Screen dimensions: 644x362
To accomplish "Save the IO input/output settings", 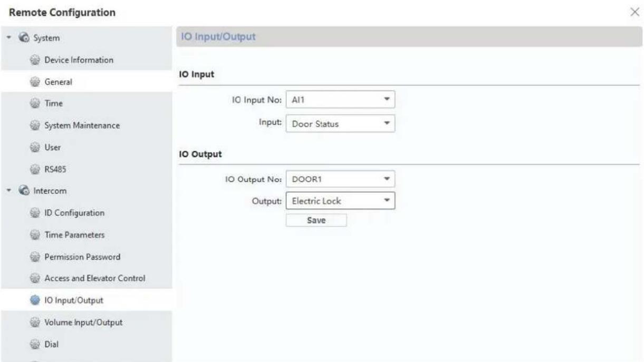I will click(x=316, y=220).
